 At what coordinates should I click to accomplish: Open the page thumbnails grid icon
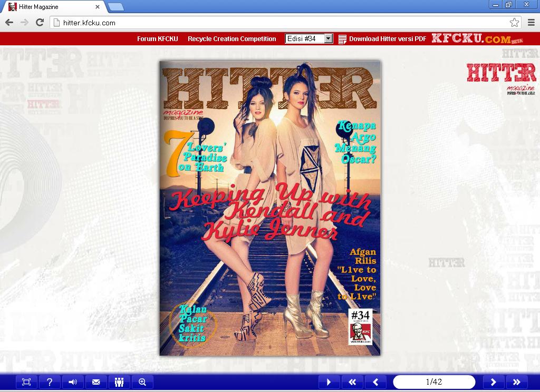pos(119,382)
